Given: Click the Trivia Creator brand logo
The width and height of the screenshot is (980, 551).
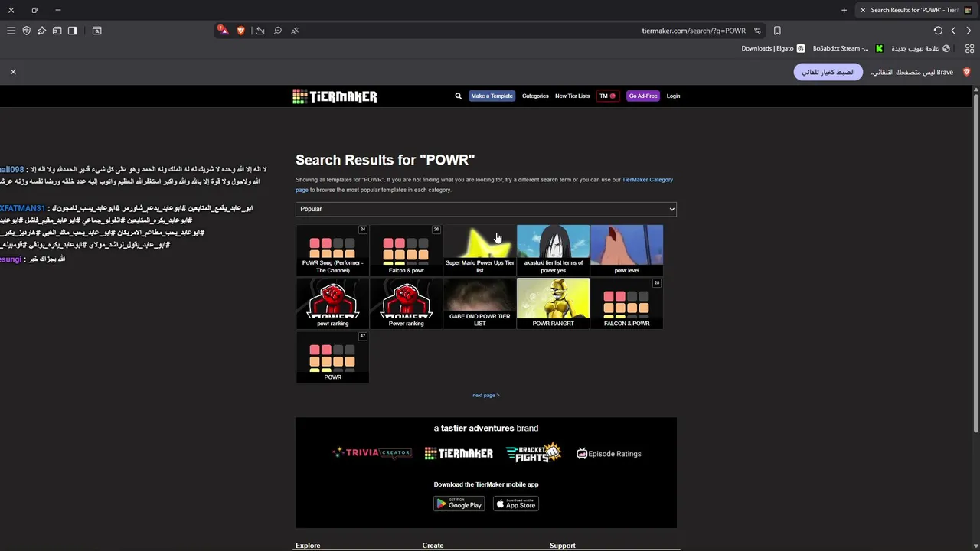Looking at the screenshot, I should (x=372, y=453).
